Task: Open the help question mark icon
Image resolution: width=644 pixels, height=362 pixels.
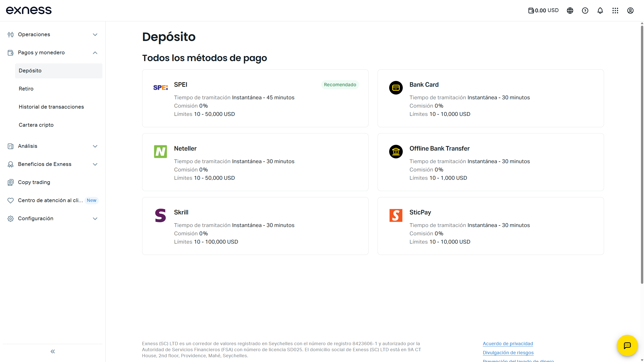Action: 585,11
